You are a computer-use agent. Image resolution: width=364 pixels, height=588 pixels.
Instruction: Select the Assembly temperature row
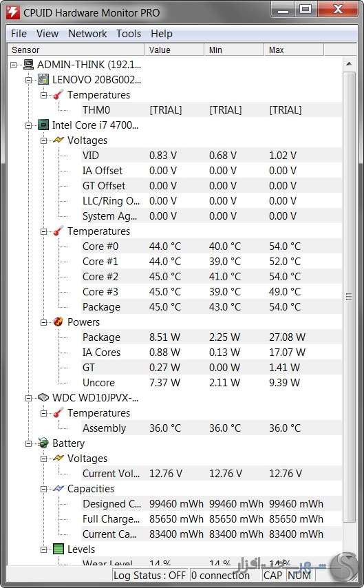pyautogui.click(x=211, y=428)
